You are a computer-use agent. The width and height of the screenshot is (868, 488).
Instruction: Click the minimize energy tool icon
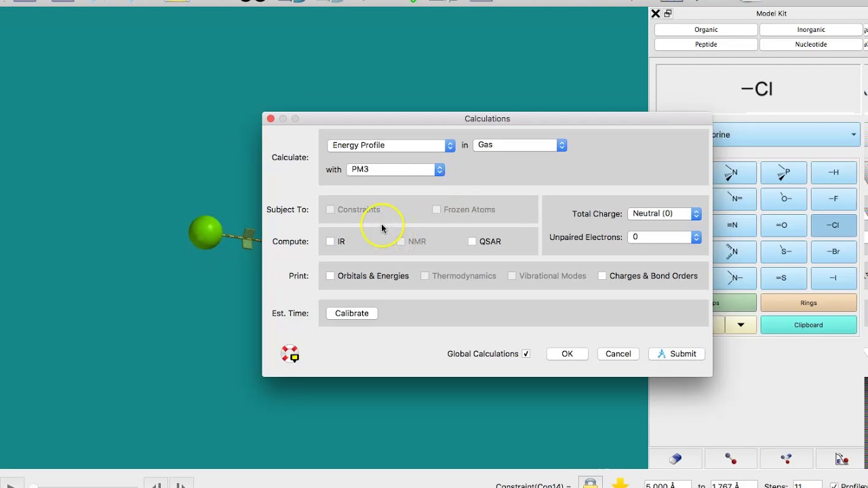(842, 459)
